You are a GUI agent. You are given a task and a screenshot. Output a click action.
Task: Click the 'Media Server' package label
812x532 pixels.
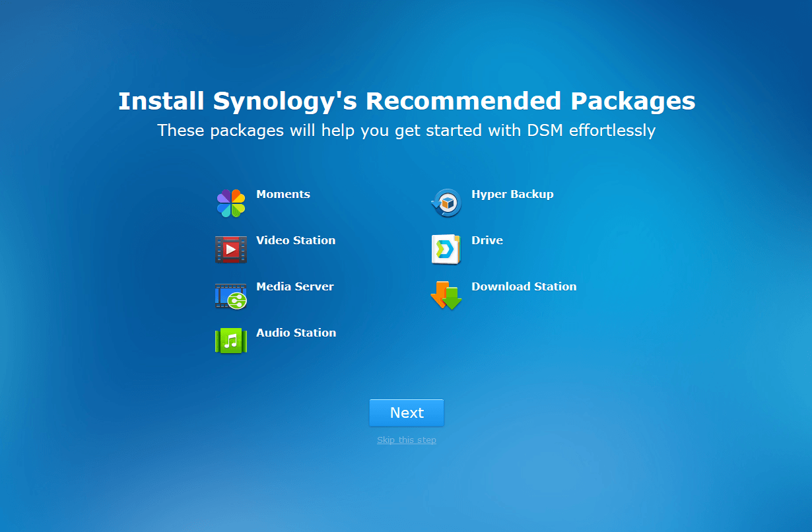pos(295,286)
